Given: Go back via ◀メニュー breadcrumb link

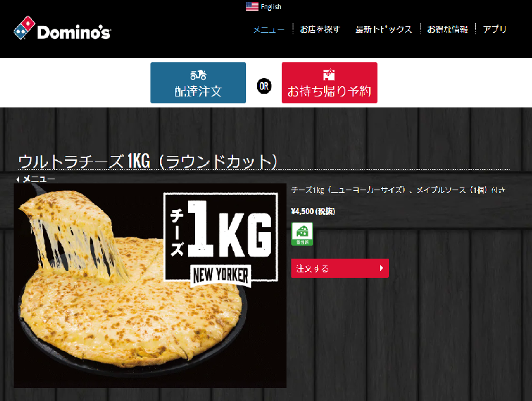Looking at the screenshot, I should 36,179.
